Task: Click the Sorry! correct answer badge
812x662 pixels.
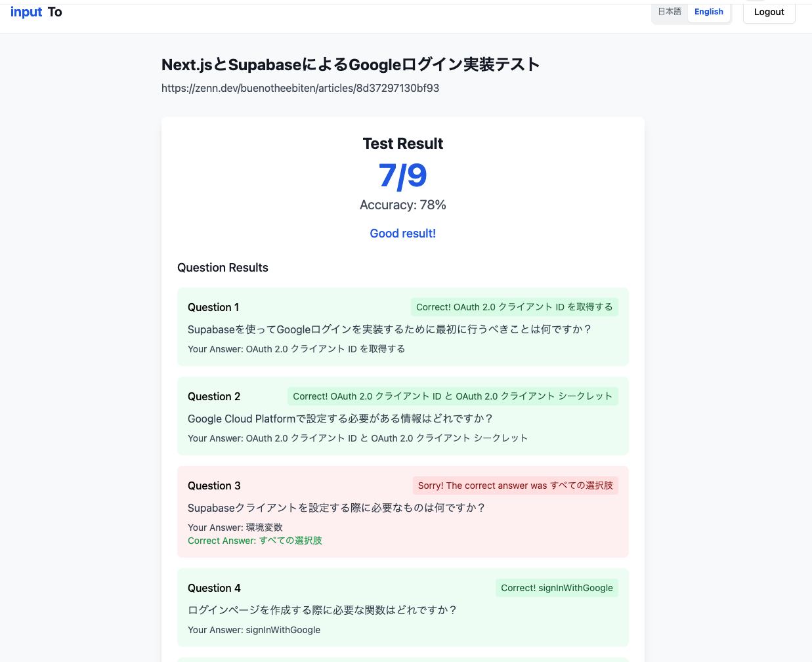Action: pos(515,486)
